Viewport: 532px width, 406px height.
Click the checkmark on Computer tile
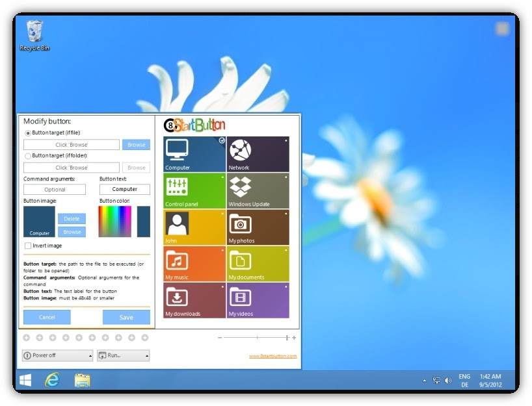(x=222, y=140)
